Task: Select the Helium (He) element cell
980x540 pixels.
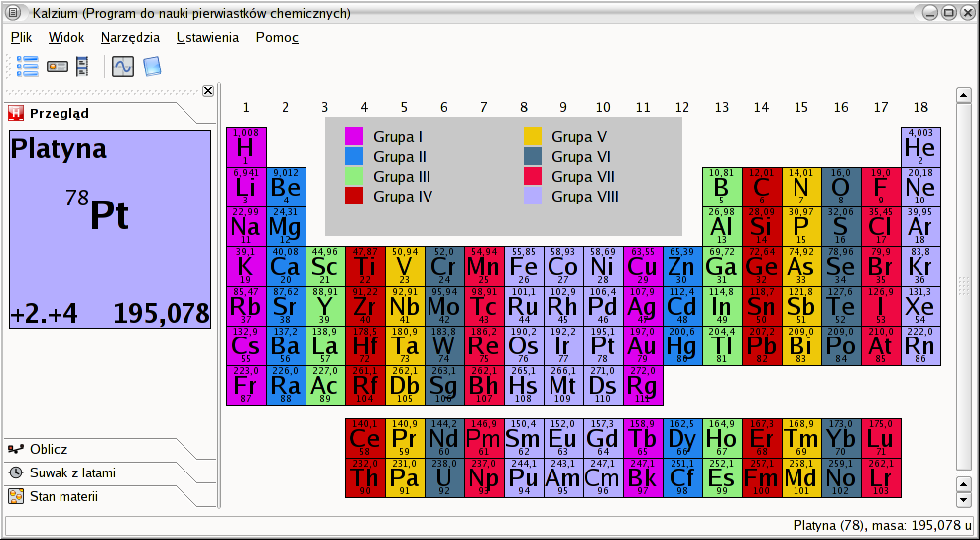Action: (920, 147)
